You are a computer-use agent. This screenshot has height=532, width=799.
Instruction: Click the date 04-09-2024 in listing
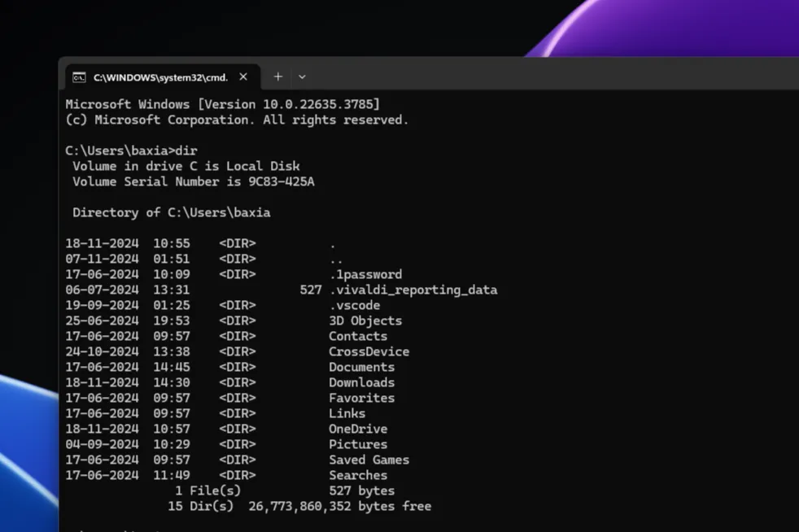click(x=102, y=444)
